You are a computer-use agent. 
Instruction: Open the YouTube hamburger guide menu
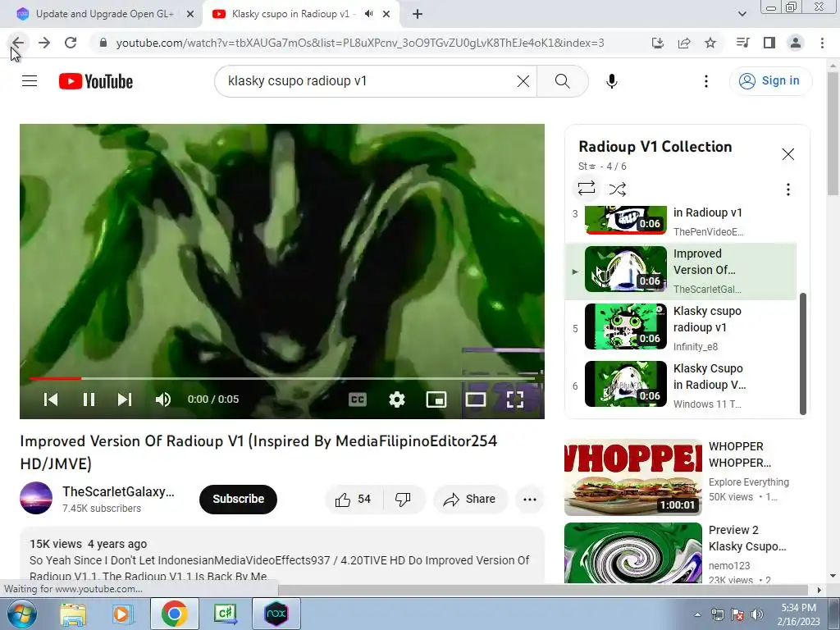point(30,81)
